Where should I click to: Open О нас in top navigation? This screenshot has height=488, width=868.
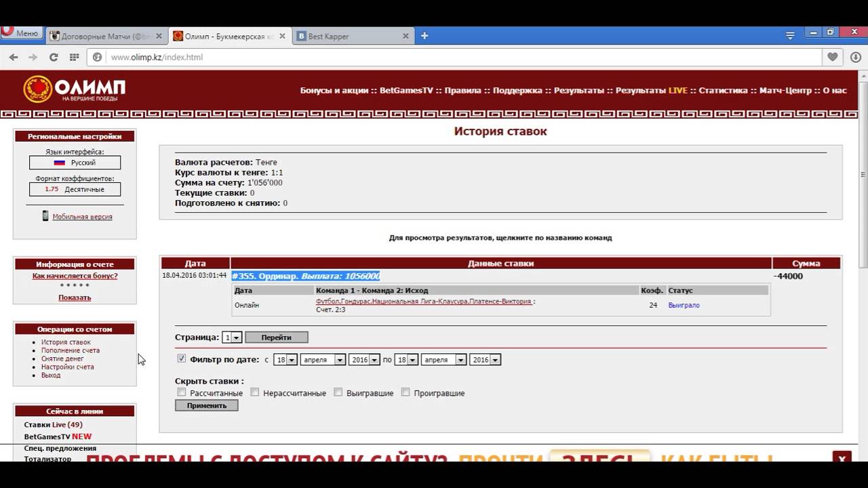[x=835, y=90]
